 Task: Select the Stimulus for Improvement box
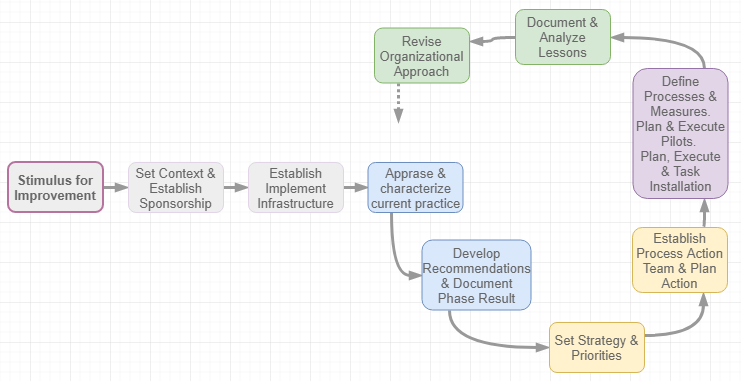pos(55,187)
